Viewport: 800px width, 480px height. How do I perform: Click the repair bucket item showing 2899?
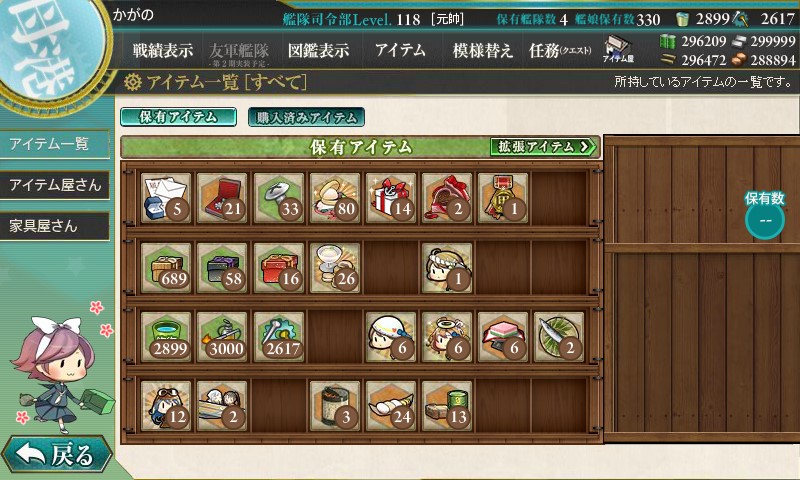point(166,337)
